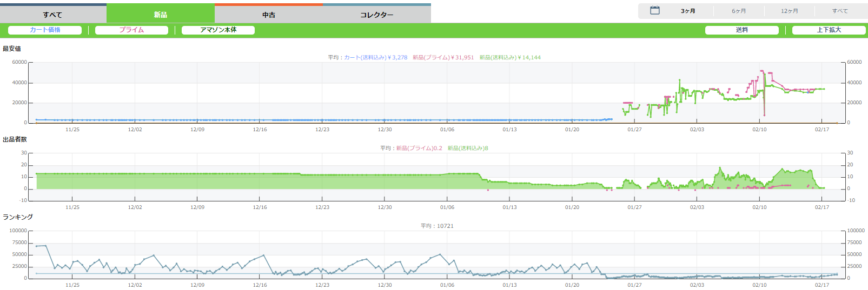Toggle the プライム series filter
868x290 pixels.
tap(131, 30)
